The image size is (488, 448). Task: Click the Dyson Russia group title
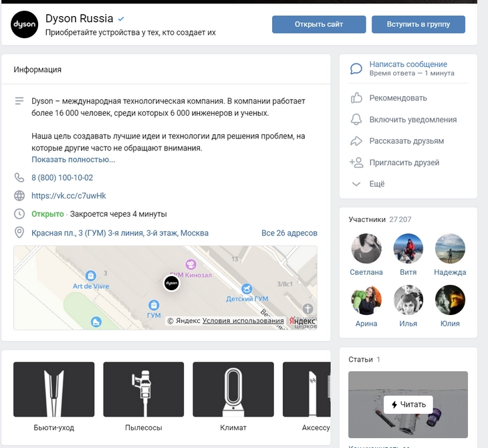pyautogui.click(x=80, y=18)
